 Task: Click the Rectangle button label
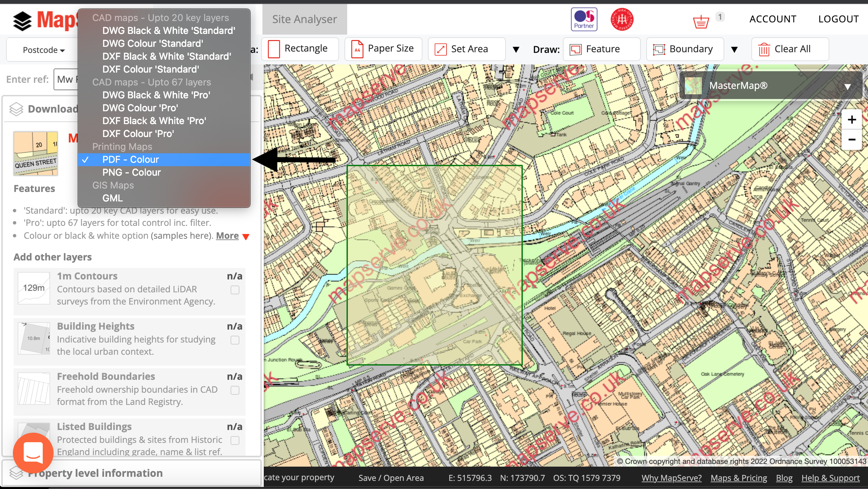[306, 48]
